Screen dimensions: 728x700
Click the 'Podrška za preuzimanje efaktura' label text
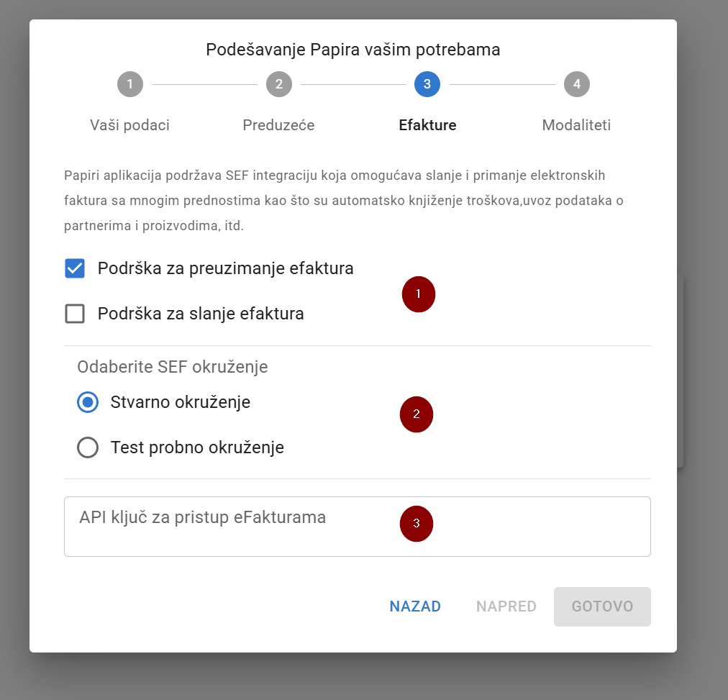tap(225, 268)
